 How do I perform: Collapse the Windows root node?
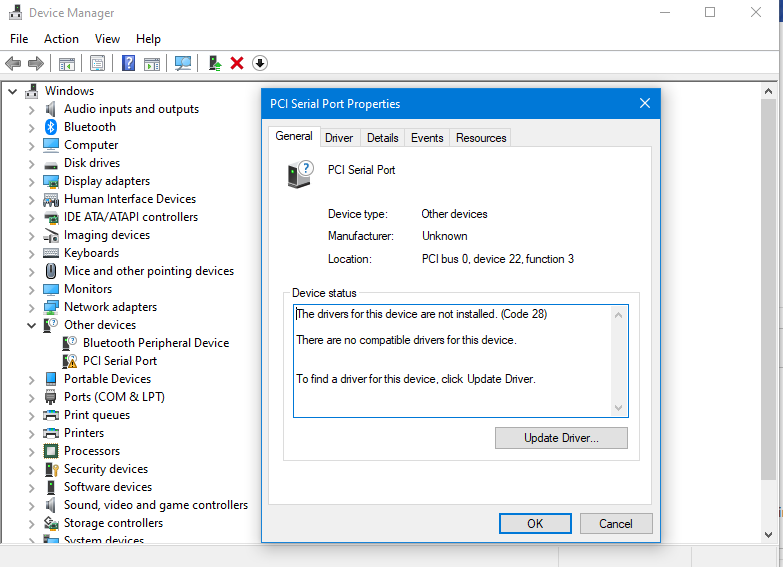click(12, 91)
